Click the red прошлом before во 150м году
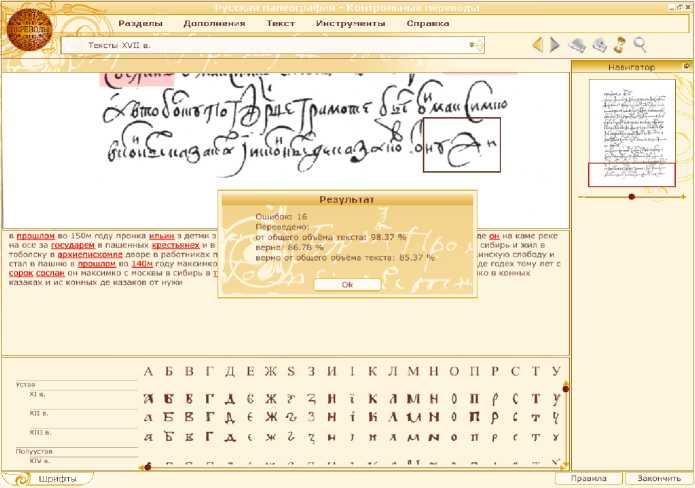695x488 pixels. click(x=35, y=236)
